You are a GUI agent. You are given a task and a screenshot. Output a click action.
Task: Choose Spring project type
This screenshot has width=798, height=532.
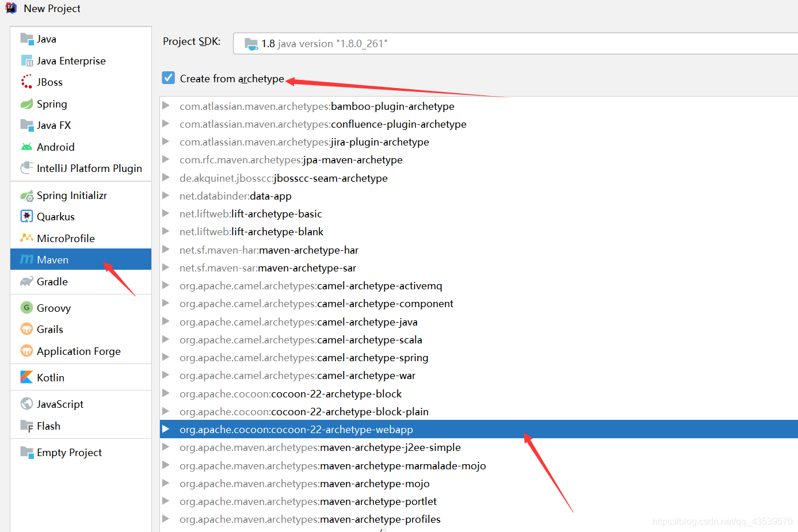81,104
